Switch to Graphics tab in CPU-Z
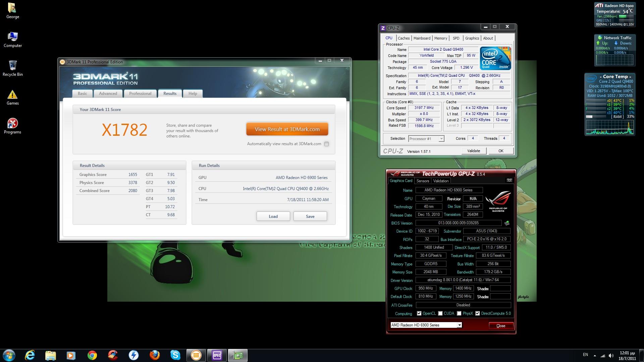 (472, 38)
